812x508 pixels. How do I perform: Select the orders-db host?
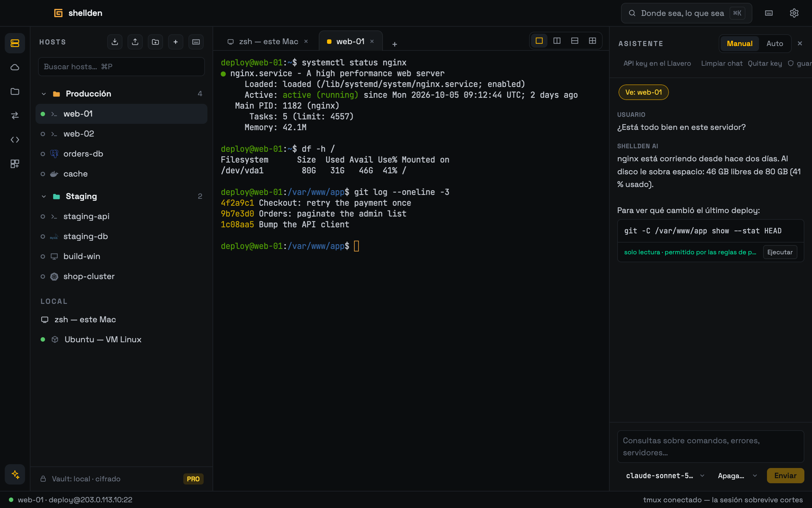[121, 154]
